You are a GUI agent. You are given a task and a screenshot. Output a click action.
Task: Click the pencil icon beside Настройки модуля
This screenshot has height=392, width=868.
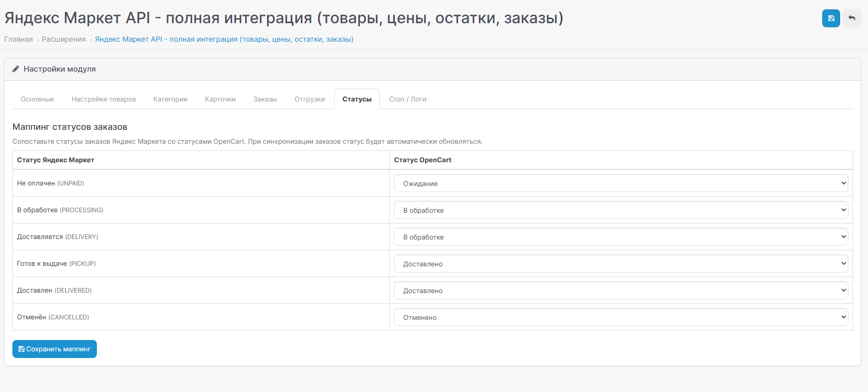15,69
